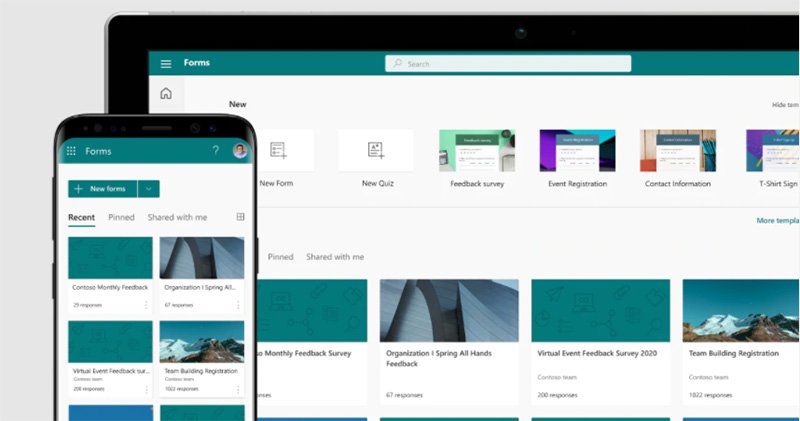Click the New section heading on tablet
800x421 pixels.
tap(238, 104)
